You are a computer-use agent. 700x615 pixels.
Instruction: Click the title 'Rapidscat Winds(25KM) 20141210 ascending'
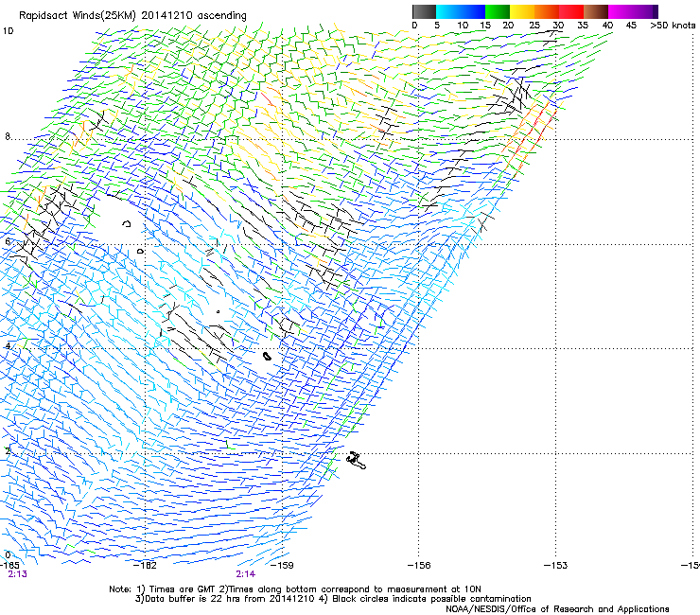click(x=132, y=16)
